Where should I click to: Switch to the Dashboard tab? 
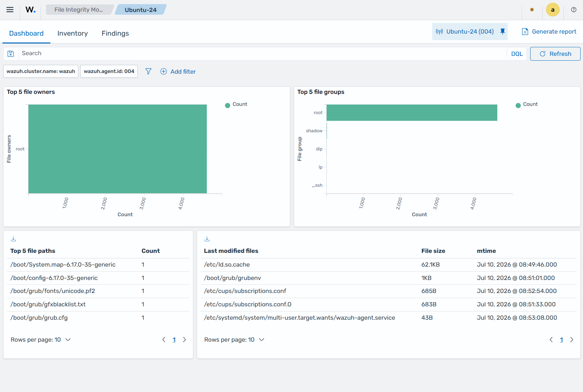(26, 33)
